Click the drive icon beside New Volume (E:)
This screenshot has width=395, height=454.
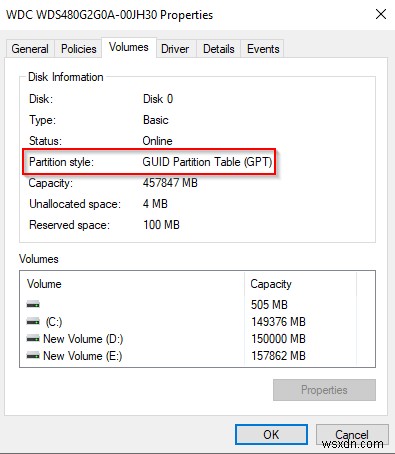[x=33, y=356]
